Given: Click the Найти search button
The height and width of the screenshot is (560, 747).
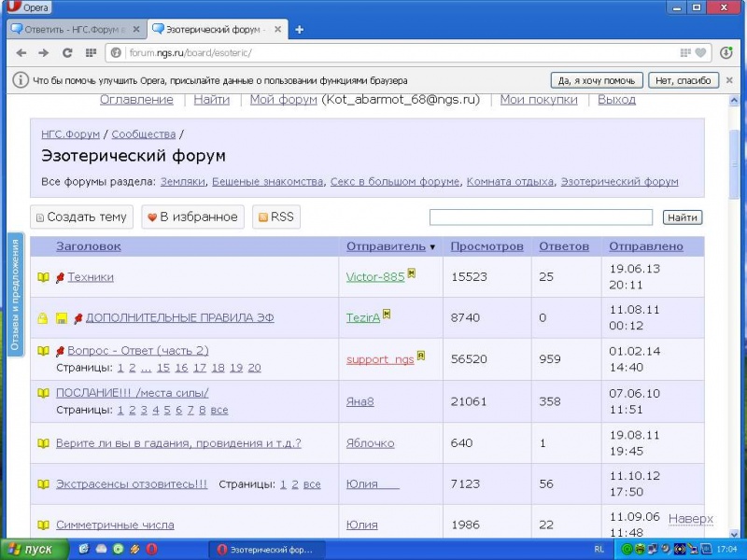Looking at the screenshot, I should pos(683,217).
